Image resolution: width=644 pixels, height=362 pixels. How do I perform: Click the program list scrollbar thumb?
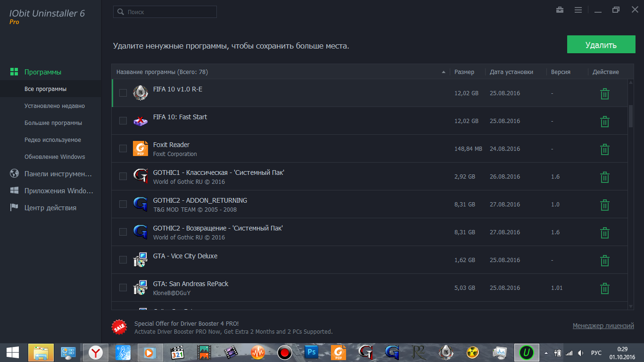[x=631, y=116]
